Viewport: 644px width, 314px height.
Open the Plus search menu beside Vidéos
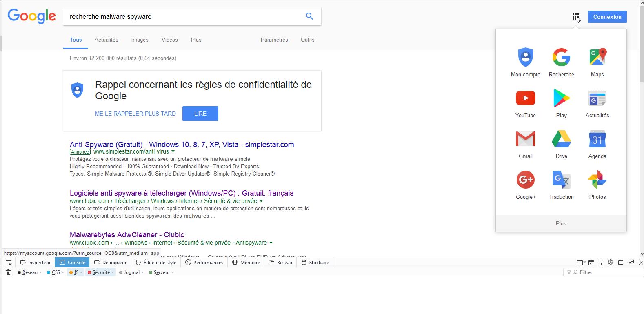pyautogui.click(x=196, y=40)
